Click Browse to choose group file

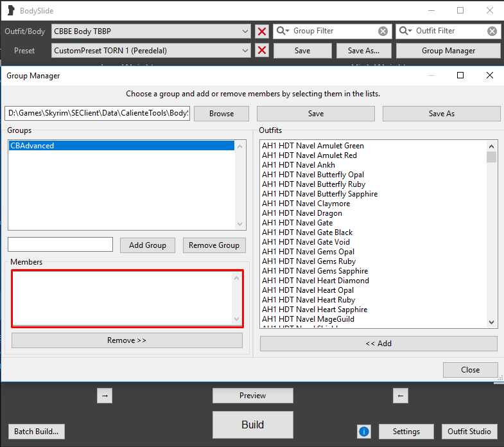[222, 114]
